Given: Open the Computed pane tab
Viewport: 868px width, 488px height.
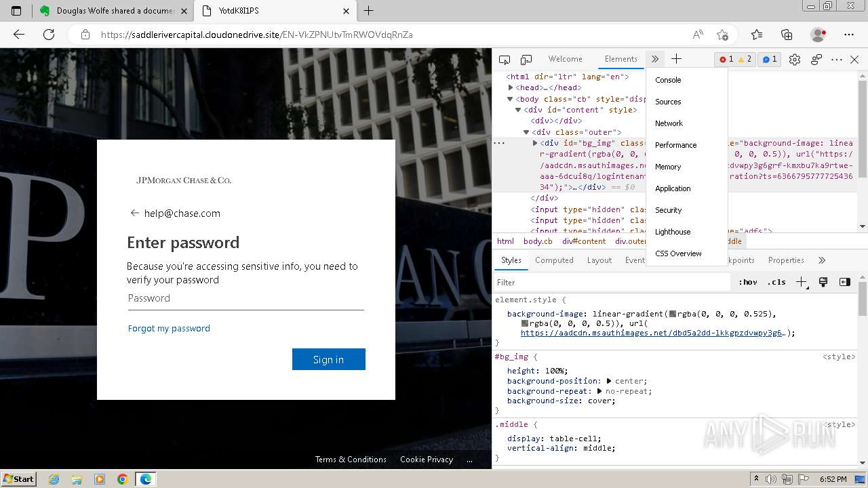Looking at the screenshot, I should pyautogui.click(x=554, y=260).
